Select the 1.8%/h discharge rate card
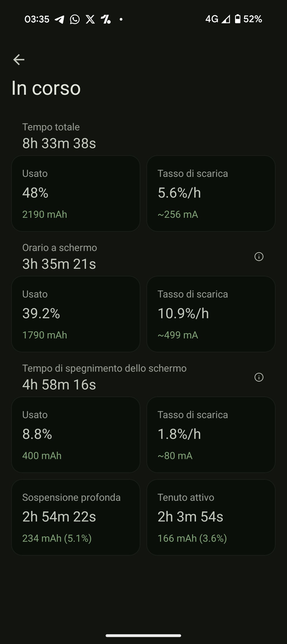 click(211, 434)
